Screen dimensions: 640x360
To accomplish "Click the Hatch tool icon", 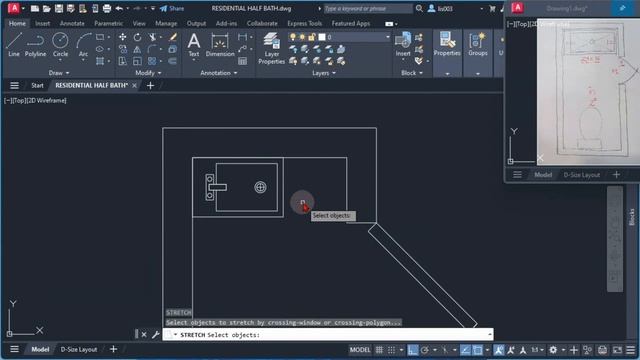I will point(100,61).
